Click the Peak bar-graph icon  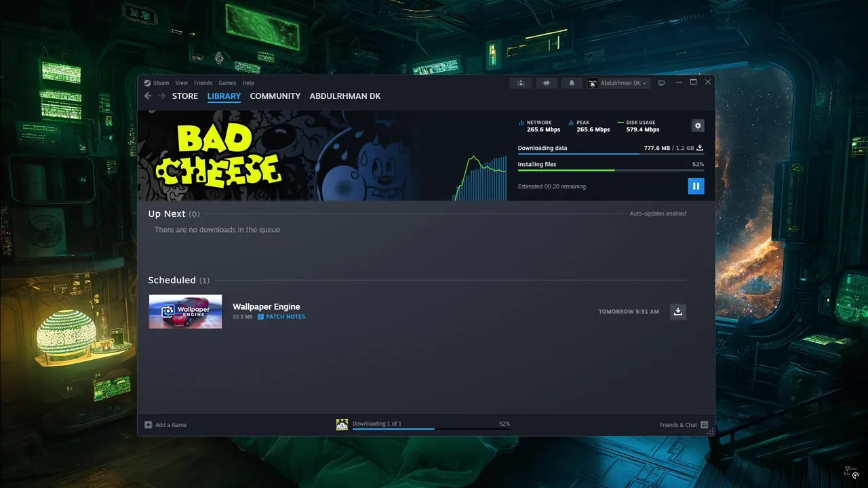(571, 123)
